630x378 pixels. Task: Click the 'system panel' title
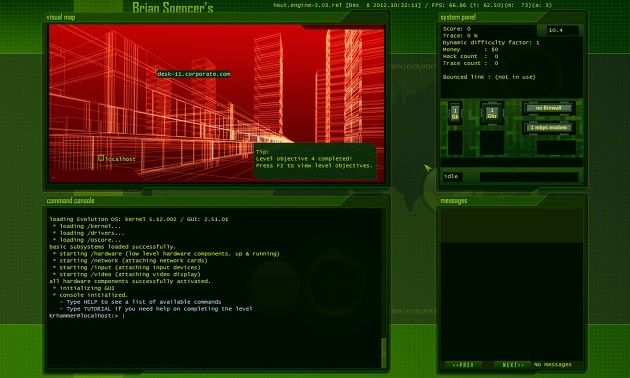(458, 17)
